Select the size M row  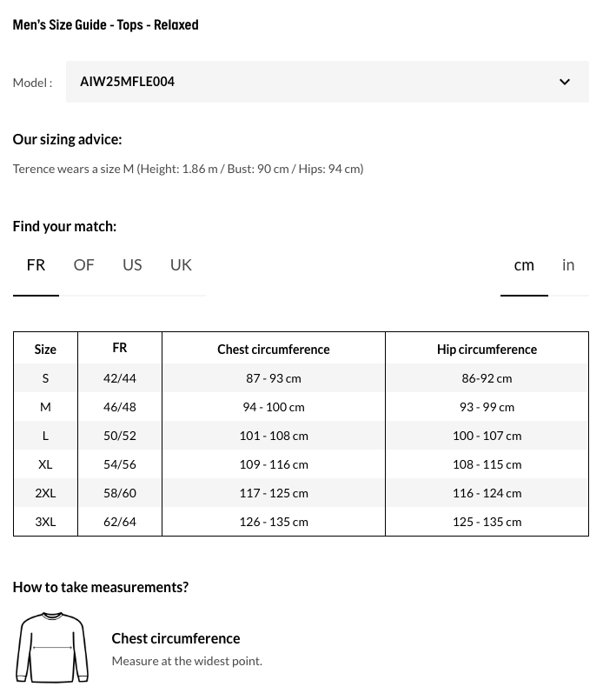[45, 407]
